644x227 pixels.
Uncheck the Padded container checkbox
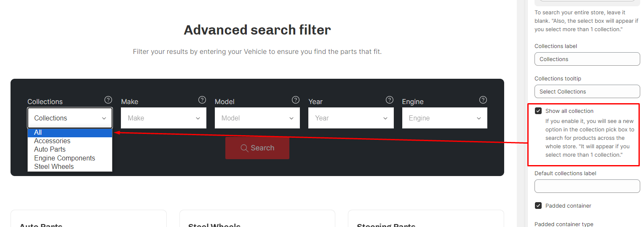pyautogui.click(x=538, y=206)
